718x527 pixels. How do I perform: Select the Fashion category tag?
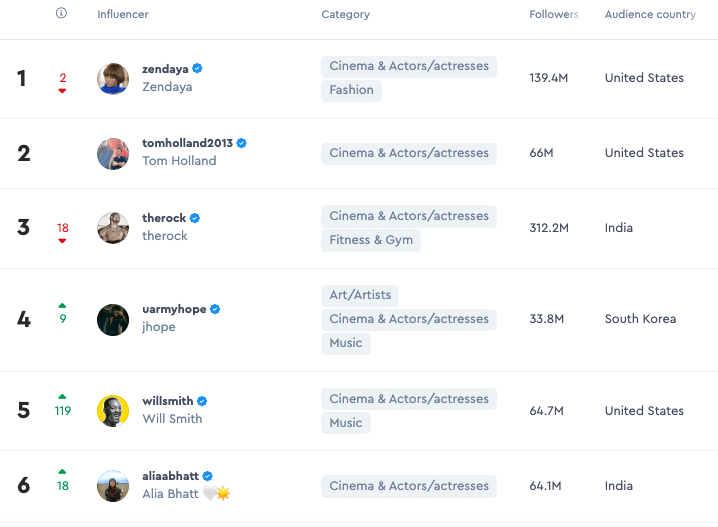pos(351,90)
